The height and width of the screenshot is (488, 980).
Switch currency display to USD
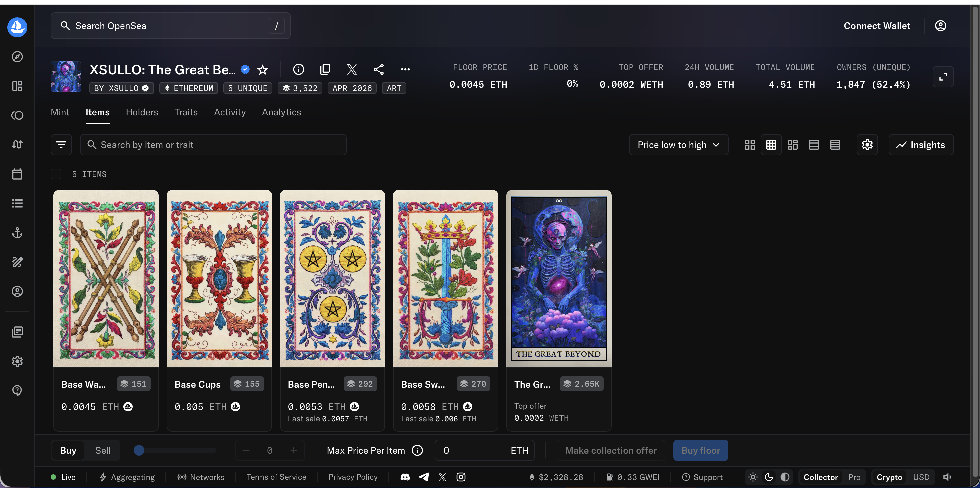pos(921,477)
